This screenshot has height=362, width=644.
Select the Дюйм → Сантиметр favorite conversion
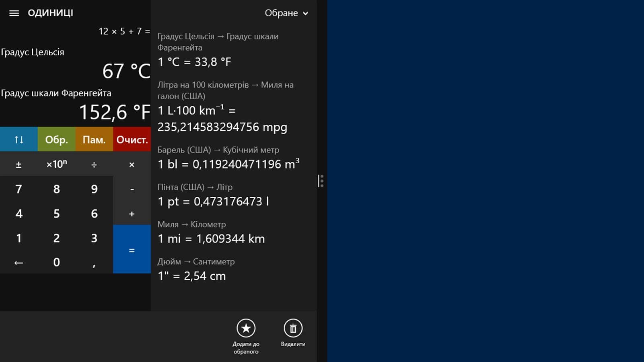(196, 269)
